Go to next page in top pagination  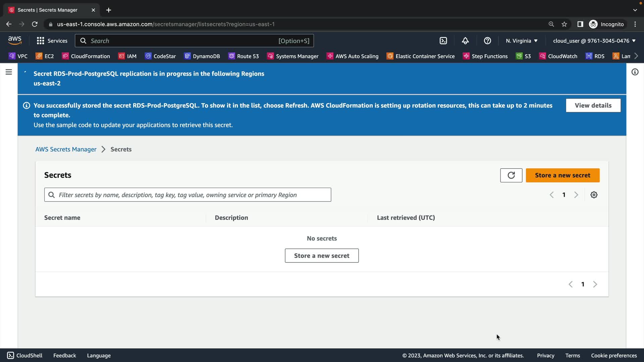[576, 195]
